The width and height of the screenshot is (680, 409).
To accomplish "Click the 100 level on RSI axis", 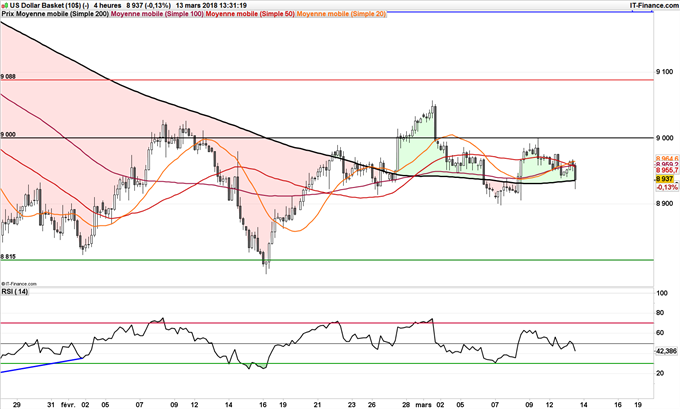I will point(662,293).
